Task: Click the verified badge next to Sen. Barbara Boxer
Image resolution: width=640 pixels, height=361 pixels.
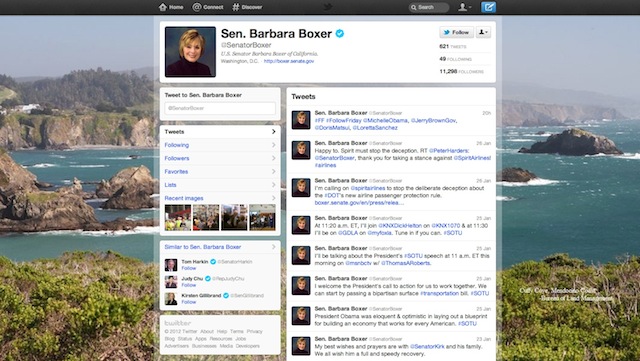Action: (340, 33)
